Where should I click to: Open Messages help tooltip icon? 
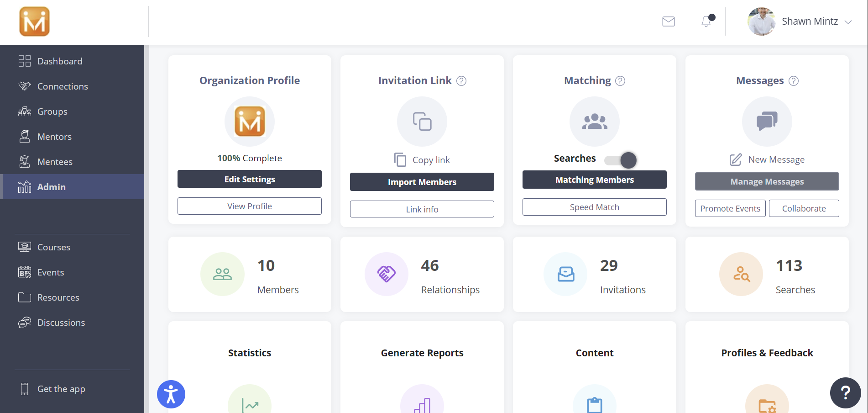coord(794,81)
